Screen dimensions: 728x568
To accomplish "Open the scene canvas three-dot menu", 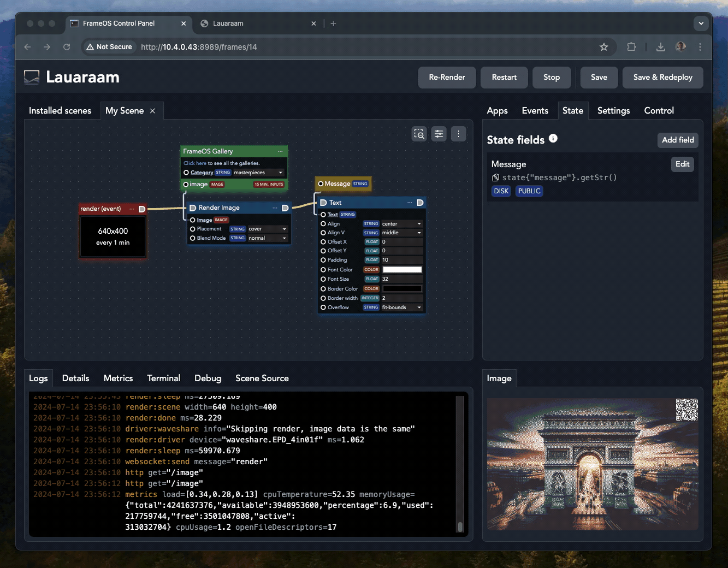I will [458, 134].
